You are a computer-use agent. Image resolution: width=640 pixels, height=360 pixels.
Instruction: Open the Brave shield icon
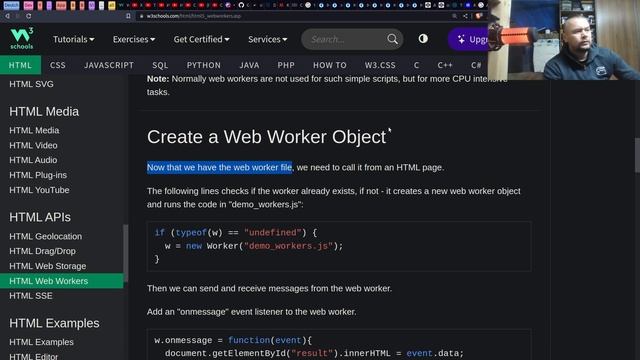(479, 16)
